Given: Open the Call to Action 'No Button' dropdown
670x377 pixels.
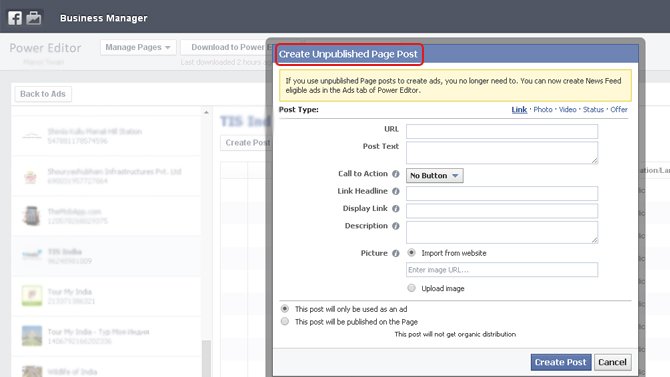Looking at the screenshot, I should 435,176.
